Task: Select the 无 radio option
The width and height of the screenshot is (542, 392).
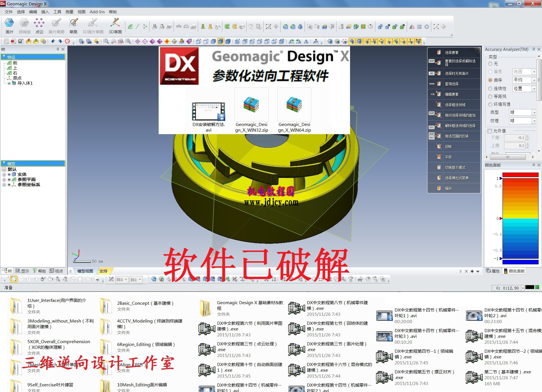Action: pos(490,64)
